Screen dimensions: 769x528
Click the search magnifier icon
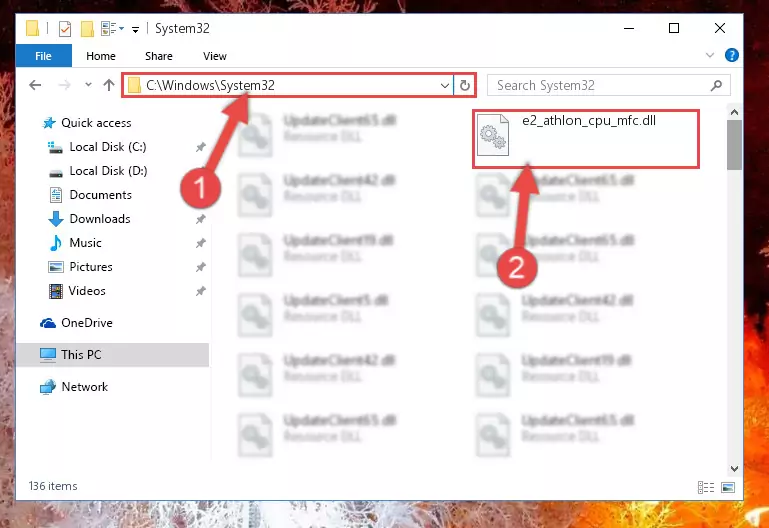point(717,85)
